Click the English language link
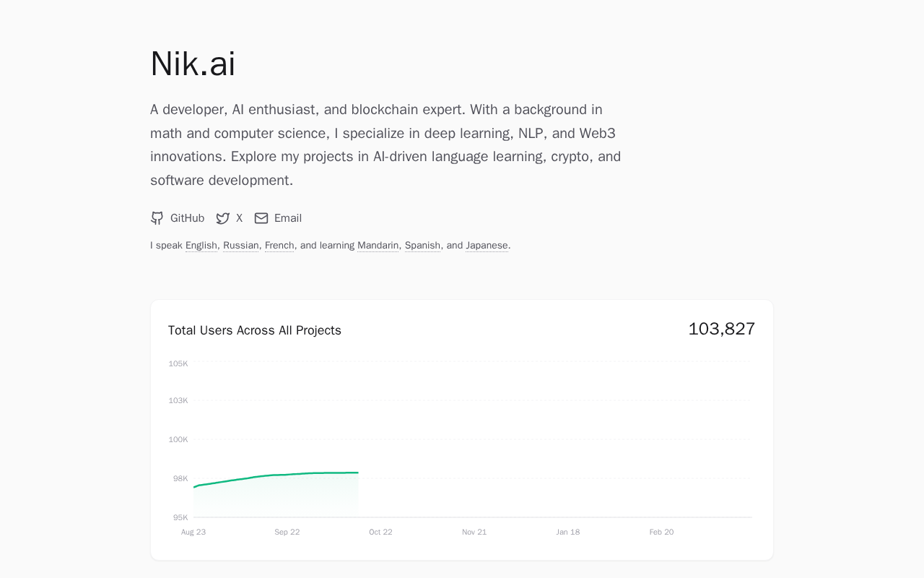 201,246
